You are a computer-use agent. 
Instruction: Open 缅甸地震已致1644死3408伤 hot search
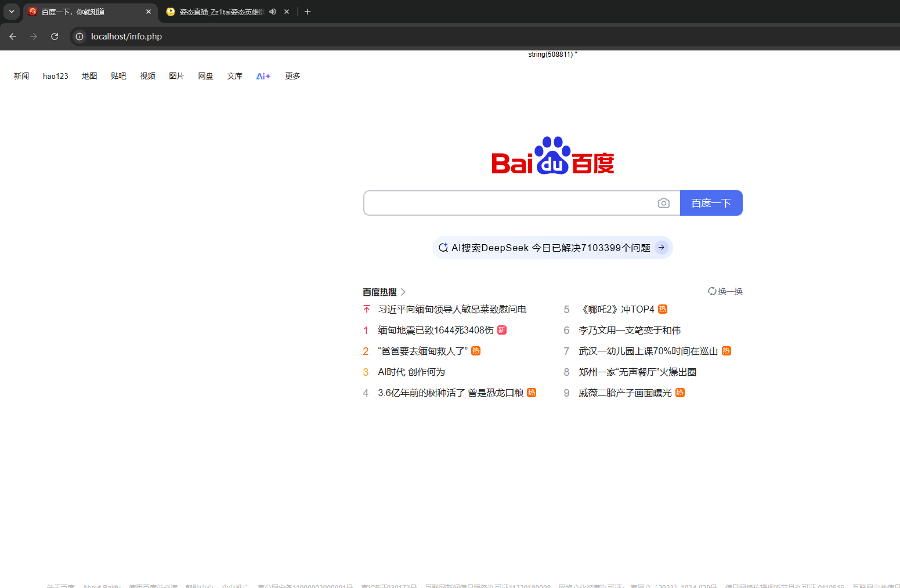click(x=436, y=330)
